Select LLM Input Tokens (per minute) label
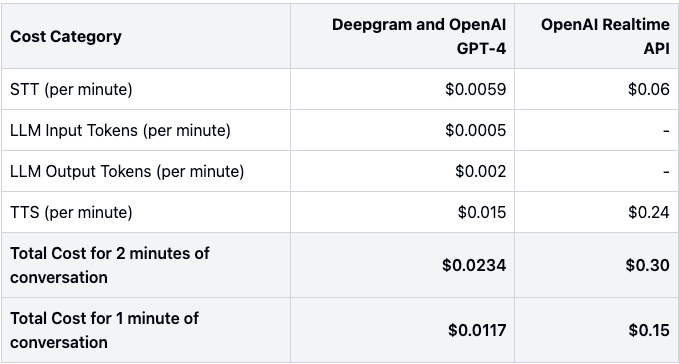The image size is (679, 364). (120, 130)
